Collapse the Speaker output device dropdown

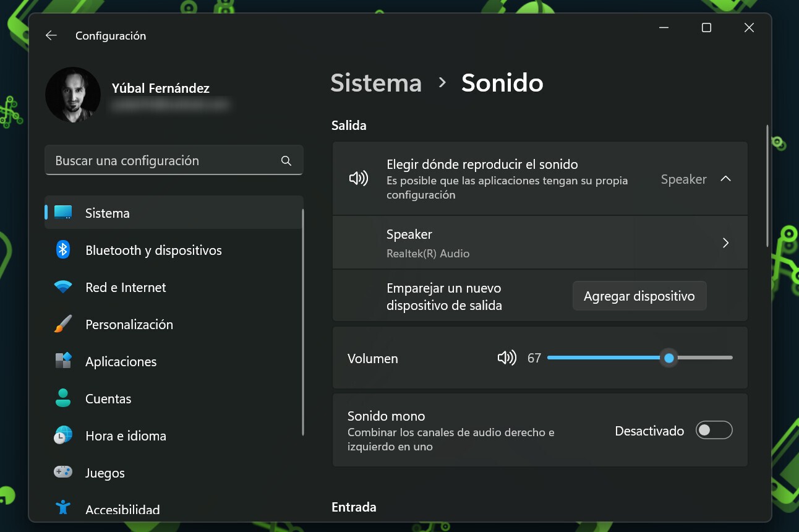pos(725,179)
